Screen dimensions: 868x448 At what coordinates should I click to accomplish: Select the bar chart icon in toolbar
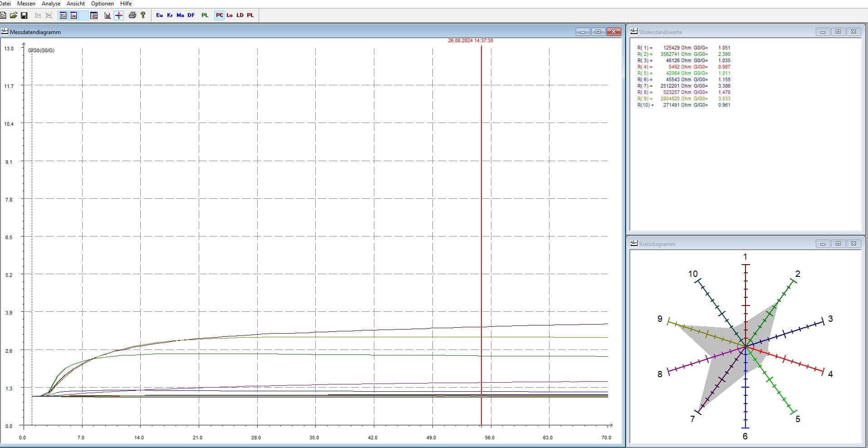pos(108,15)
